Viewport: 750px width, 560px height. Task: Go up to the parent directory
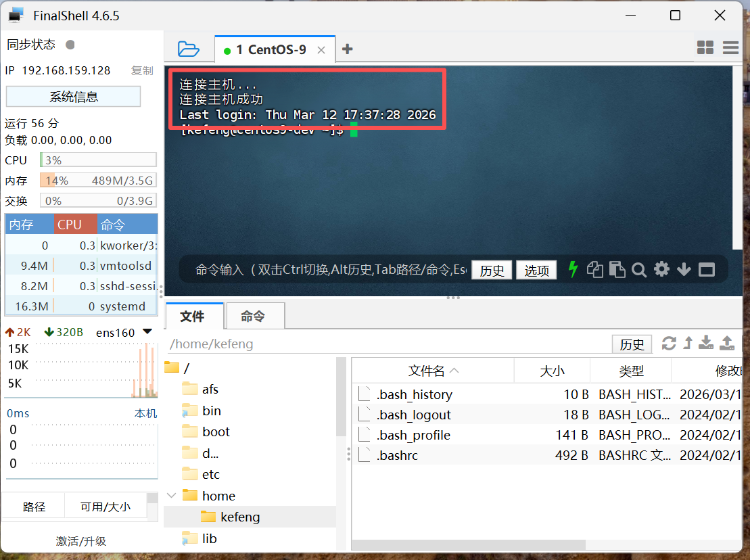click(x=688, y=343)
